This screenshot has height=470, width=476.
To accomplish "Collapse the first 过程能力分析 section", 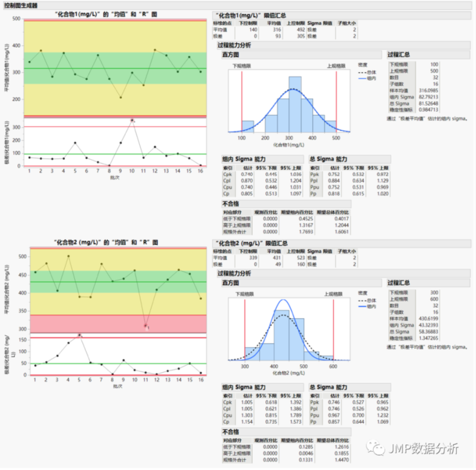I will (x=343, y=46).
